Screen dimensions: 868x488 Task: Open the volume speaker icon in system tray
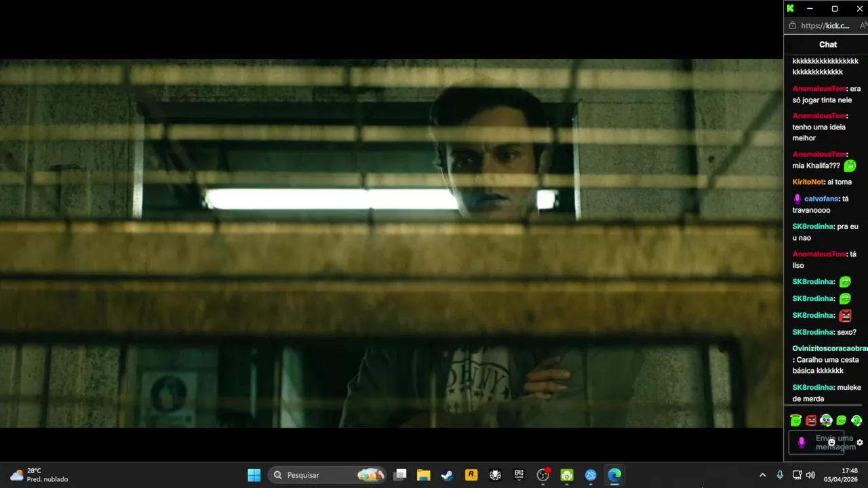tap(810, 475)
